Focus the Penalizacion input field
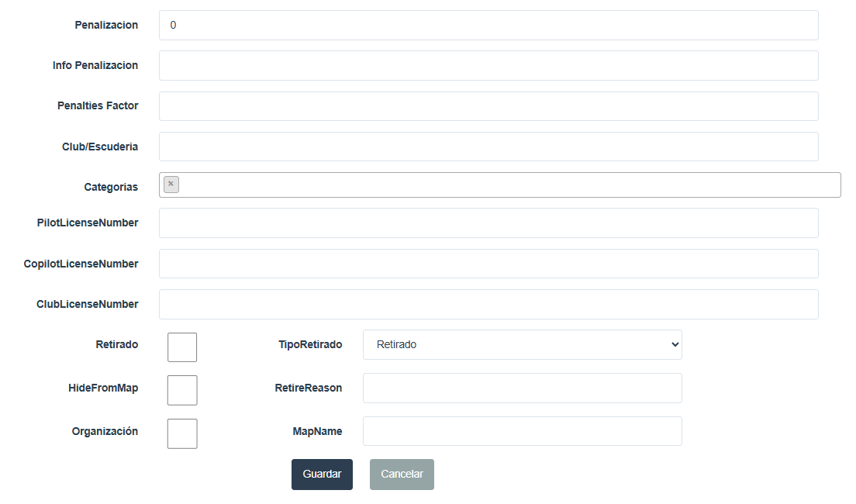The width and height of the screenshot is (856, 504). tap(488, 25)
